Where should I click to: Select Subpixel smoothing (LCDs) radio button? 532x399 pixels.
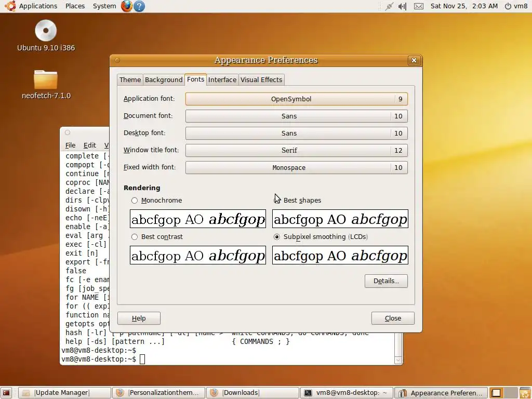click(277, 237)
